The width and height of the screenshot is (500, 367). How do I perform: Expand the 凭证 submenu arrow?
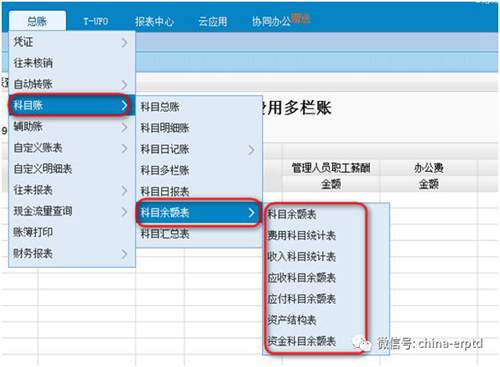pos(124,42)
